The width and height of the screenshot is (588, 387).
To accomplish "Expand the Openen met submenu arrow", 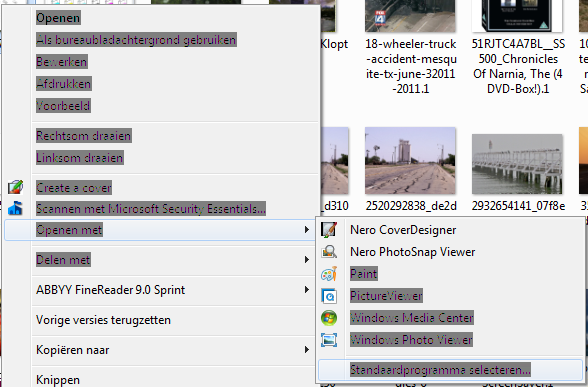I will (307, 230).
